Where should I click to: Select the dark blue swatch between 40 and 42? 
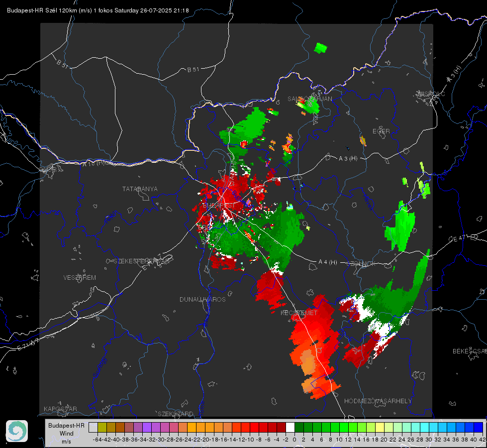[479, 428]
